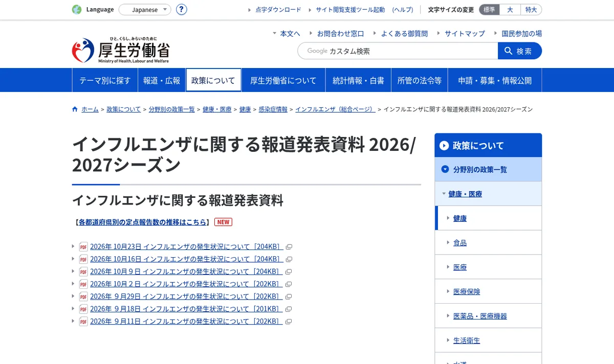Click new-window icon beside 10月23日 report
The image size is (614, 364).
tap(289, 247)
